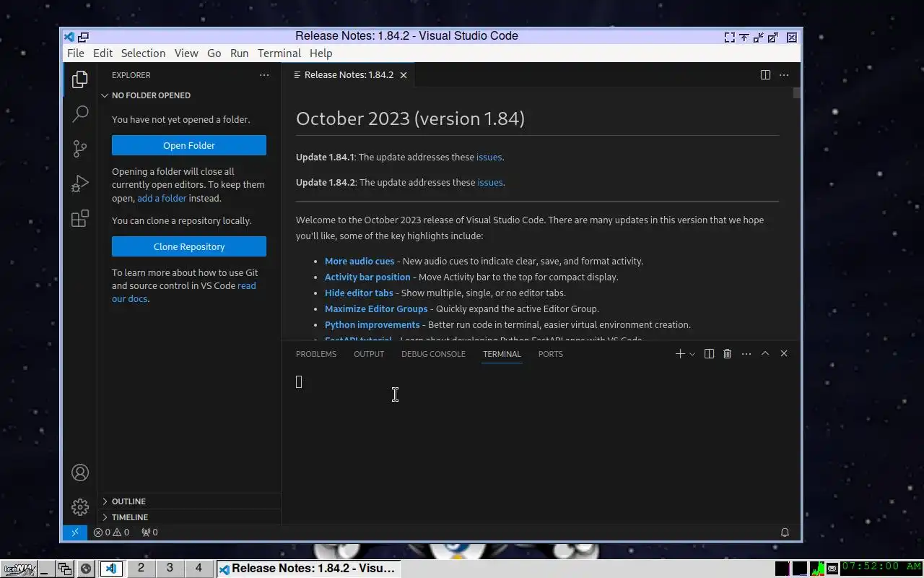Click the window menu icon in title bar

[x=69, y=37]
